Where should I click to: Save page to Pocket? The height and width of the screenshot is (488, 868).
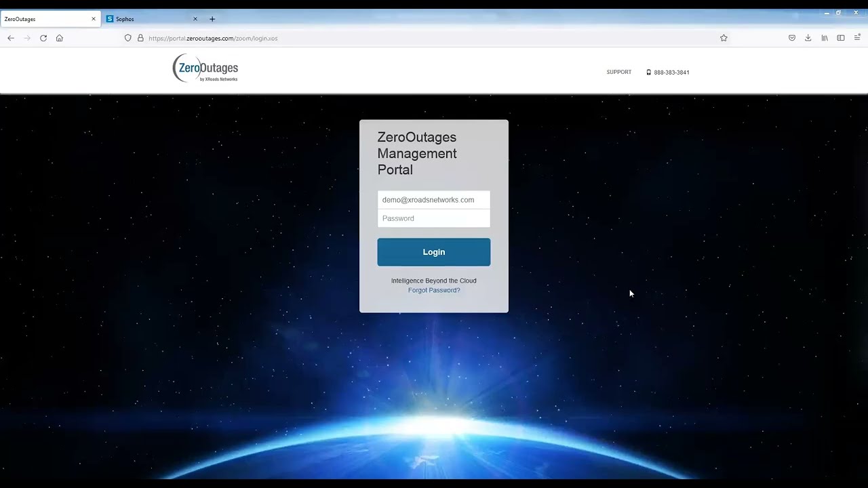tap(792, 38)
